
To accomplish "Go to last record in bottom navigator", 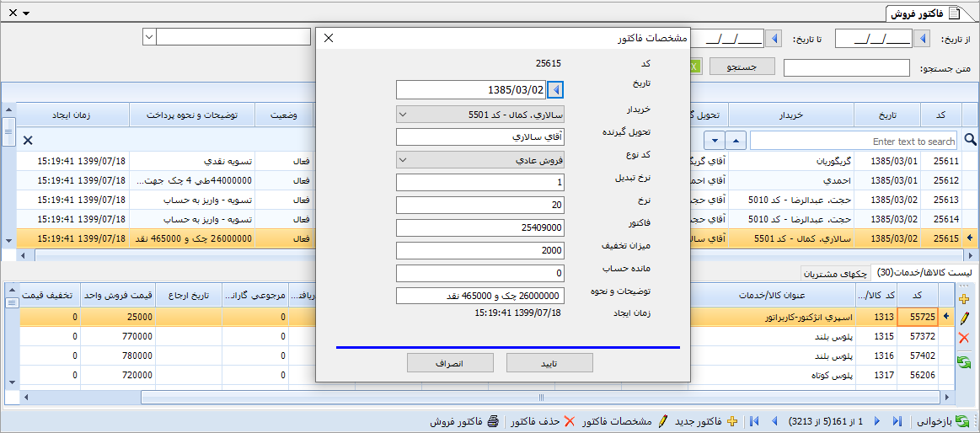I will coord(899,422).
